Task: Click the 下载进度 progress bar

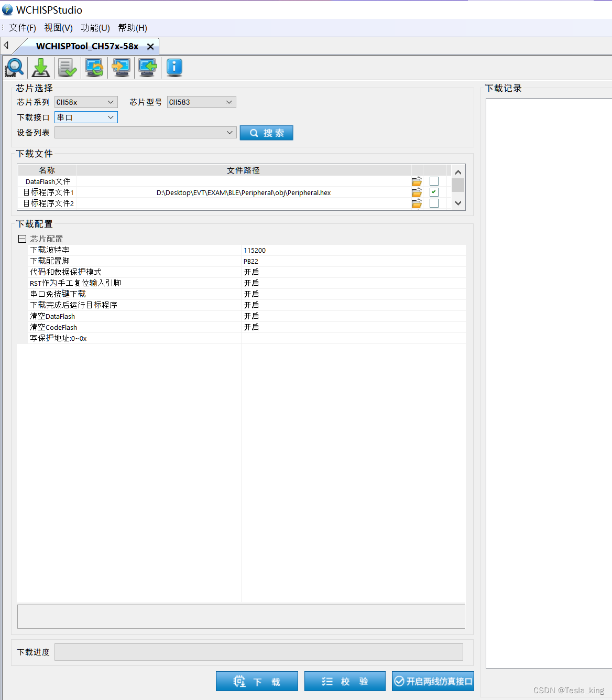Action: (x=259, y=652)
